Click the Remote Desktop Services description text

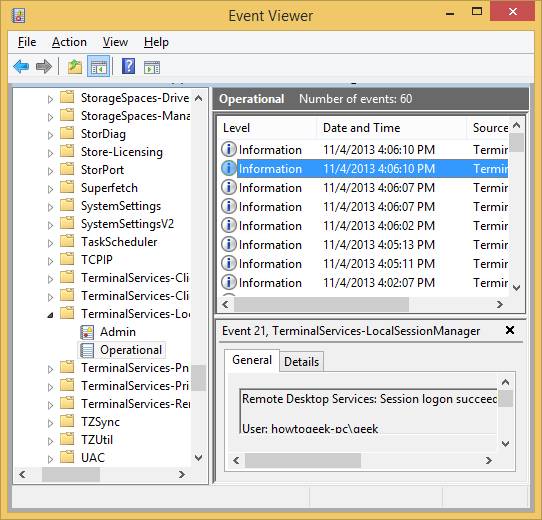[x=369, y=399]
